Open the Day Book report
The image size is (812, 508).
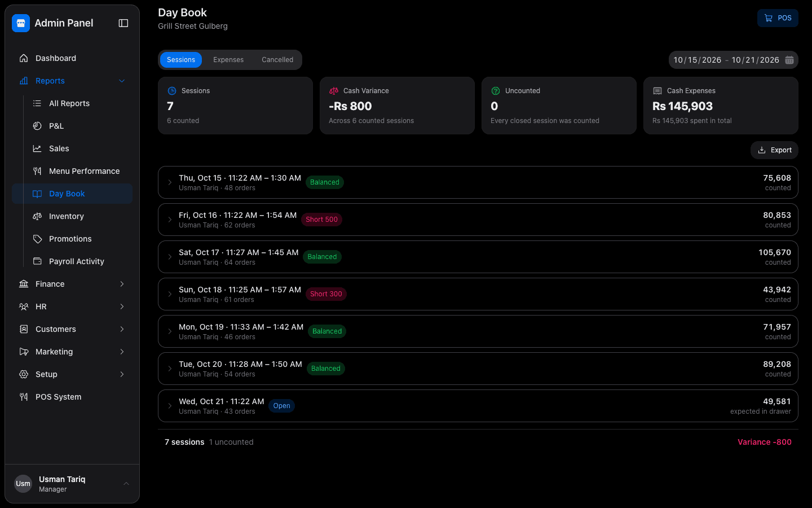click(x=72, y=194)
